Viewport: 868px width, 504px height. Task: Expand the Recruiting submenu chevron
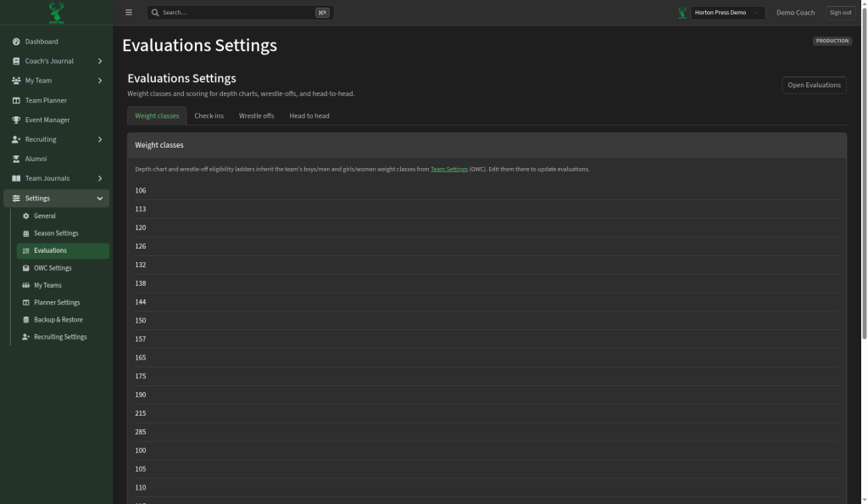pyautogui.click(x=100, y=139)
